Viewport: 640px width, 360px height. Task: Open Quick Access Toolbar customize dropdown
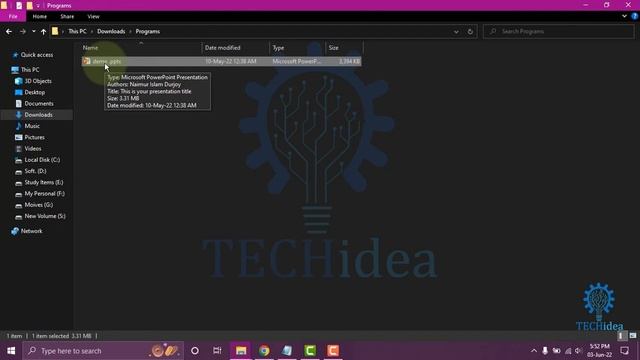point(38,6)
